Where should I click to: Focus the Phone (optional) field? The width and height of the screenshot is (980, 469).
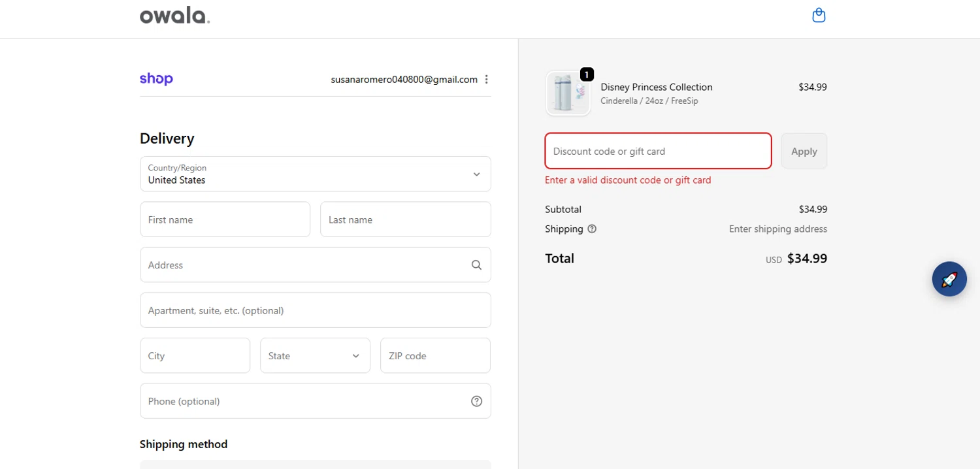[x=304, y=401]
